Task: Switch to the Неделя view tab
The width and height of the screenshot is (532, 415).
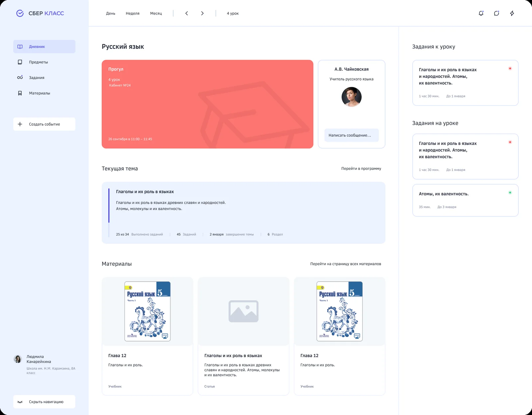Action: click(x=133, y=13)
